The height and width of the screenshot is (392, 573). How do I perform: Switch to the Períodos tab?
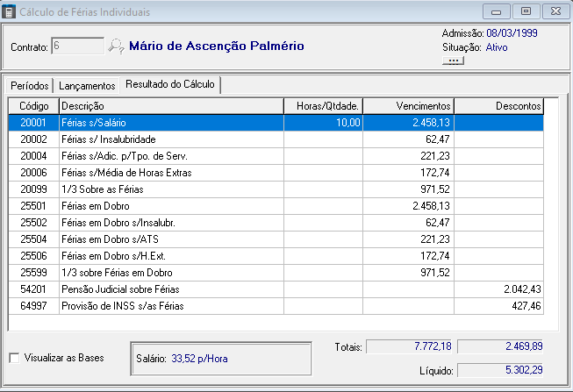pyautogui.click(x=30, y=86)
